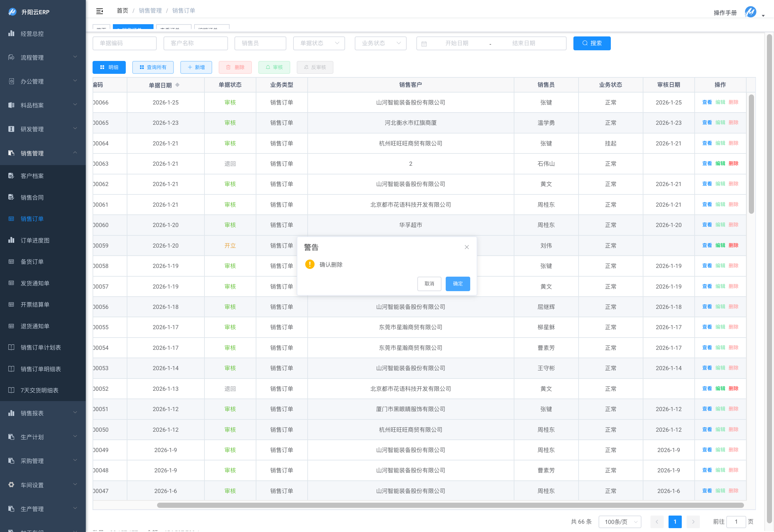The width and height of the screenshot is (774, 532).
Task: Click the calendar icon in date range
Action: point(424,44)
